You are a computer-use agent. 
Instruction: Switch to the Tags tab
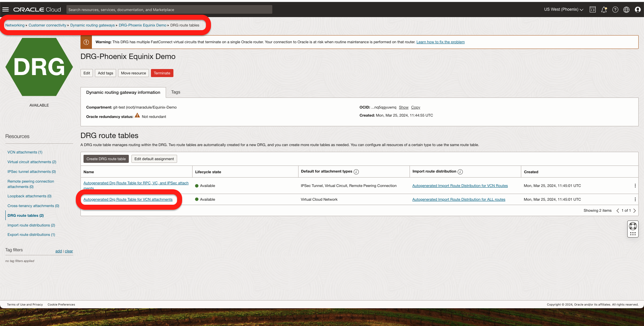(x=175, y=92)
